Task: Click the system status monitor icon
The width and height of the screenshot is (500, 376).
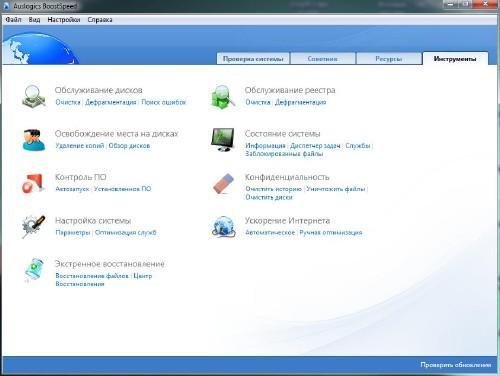Action: 223,140
